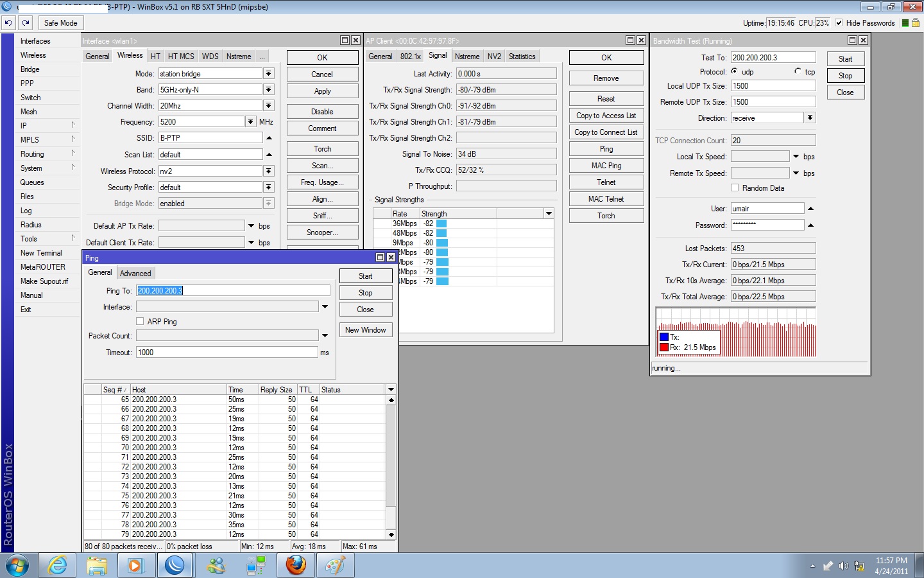Open the Frequency dropdown
The width and height of the screenshot is (924, 578).
pos(250,121)
